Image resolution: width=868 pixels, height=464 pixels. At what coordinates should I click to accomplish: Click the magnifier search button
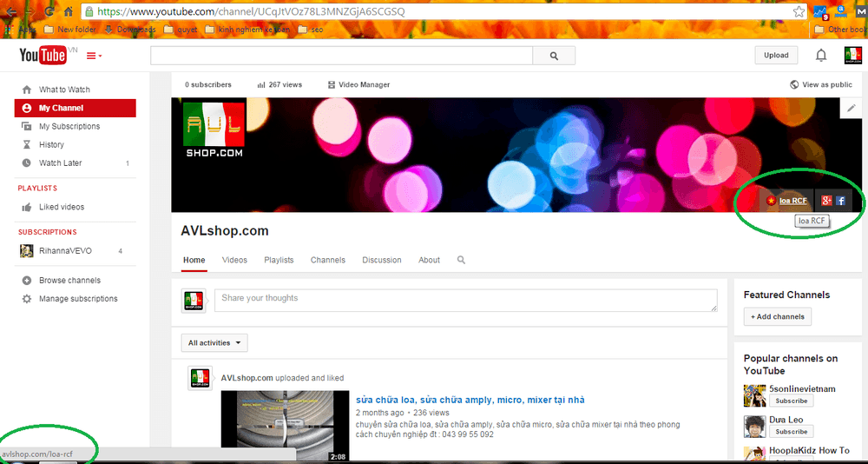(x=554, y=56)
